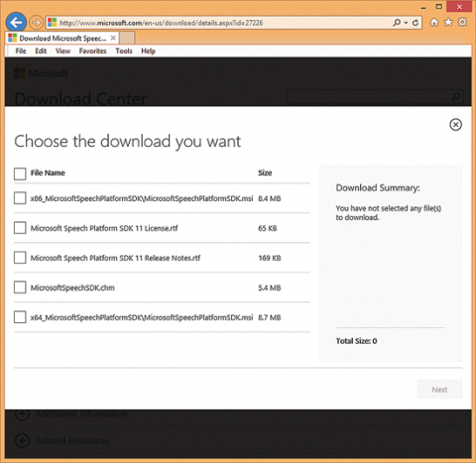Open a new blank browser tab
This screenshot has width=476, height=463.
coord(127,38)
